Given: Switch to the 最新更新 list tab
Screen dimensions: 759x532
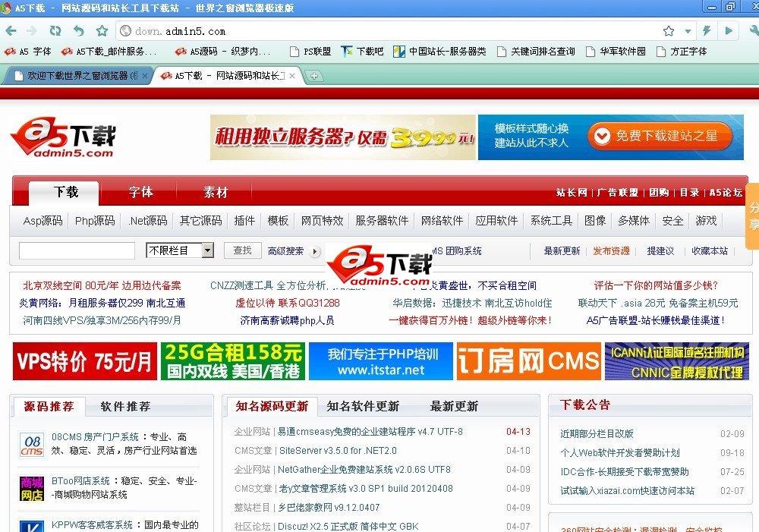Looking at the screenshot, I should pyautogui.click(x=454, y=406).
